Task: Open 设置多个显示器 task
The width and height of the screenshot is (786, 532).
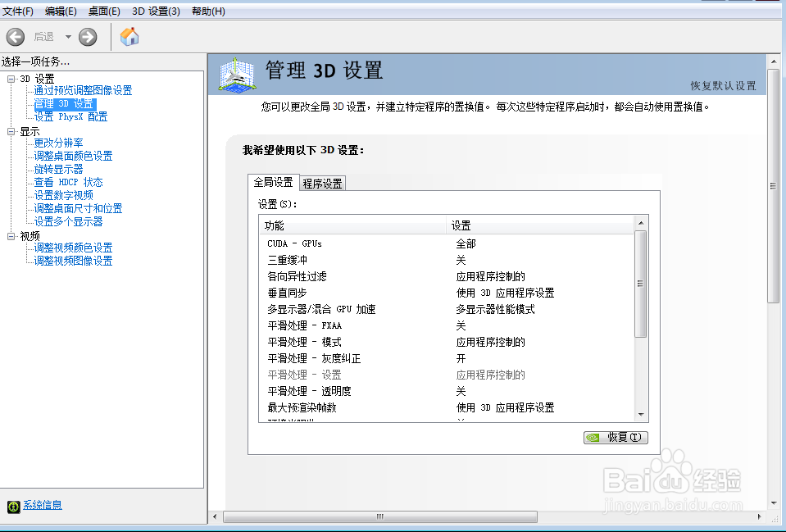Action: coord(68,221)
